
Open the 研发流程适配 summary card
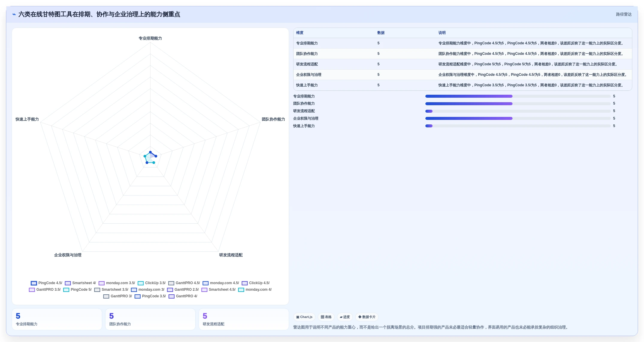pos(244,319)
